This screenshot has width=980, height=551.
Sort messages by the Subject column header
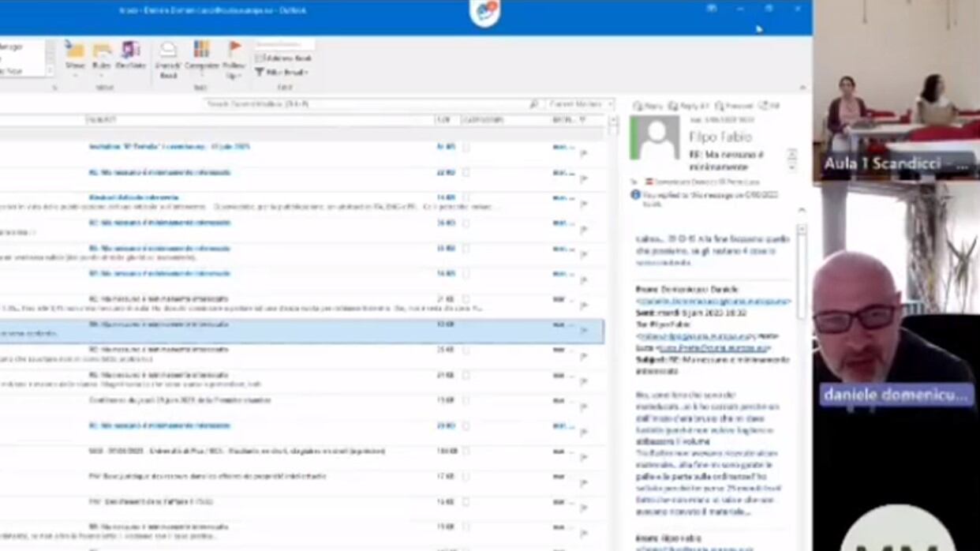pos(260,120)
